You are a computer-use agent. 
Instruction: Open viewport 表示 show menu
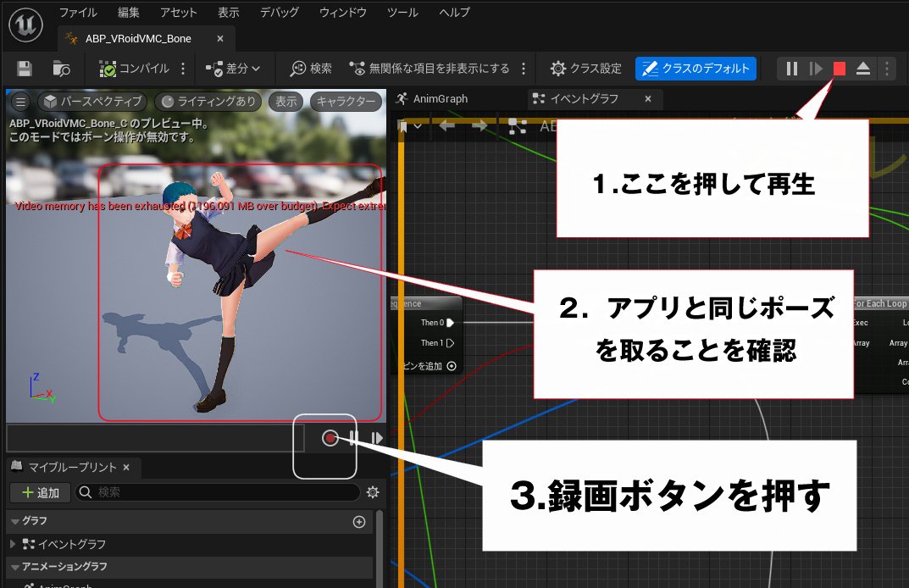click(x=285, y=102)
